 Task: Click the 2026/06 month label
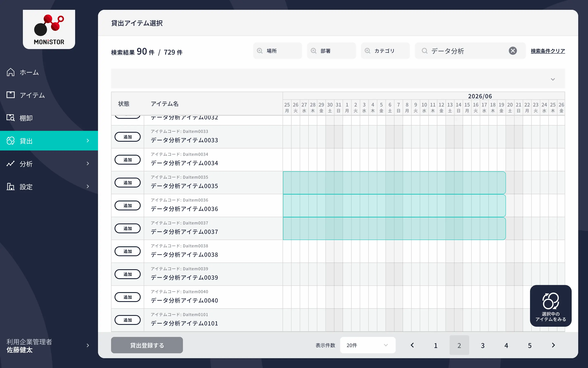click(480, 96)
